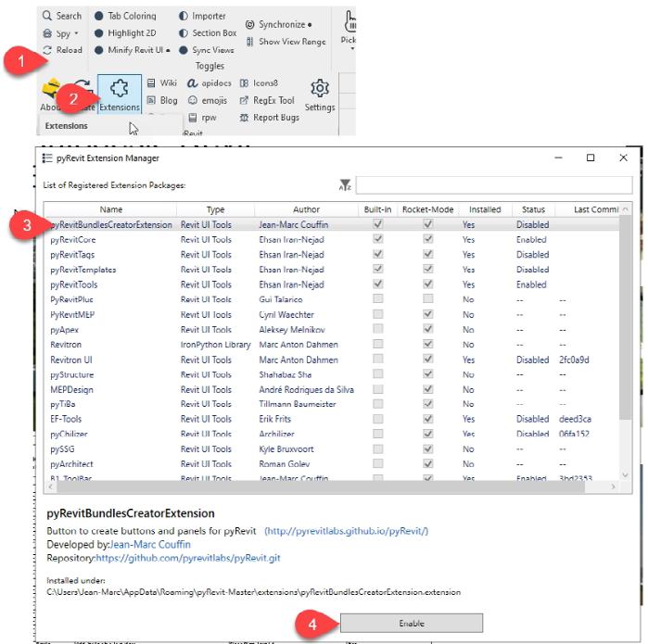Launch the RegEx Tool
The height and width of the screenshot is (644, 648).
[x=267, y=100]
